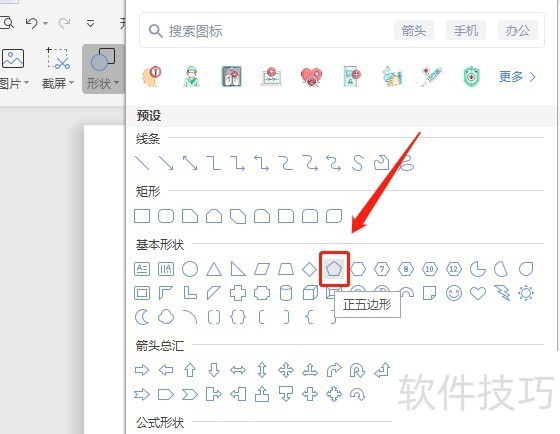Open the Picture dropdown arrow

point(26,83)
